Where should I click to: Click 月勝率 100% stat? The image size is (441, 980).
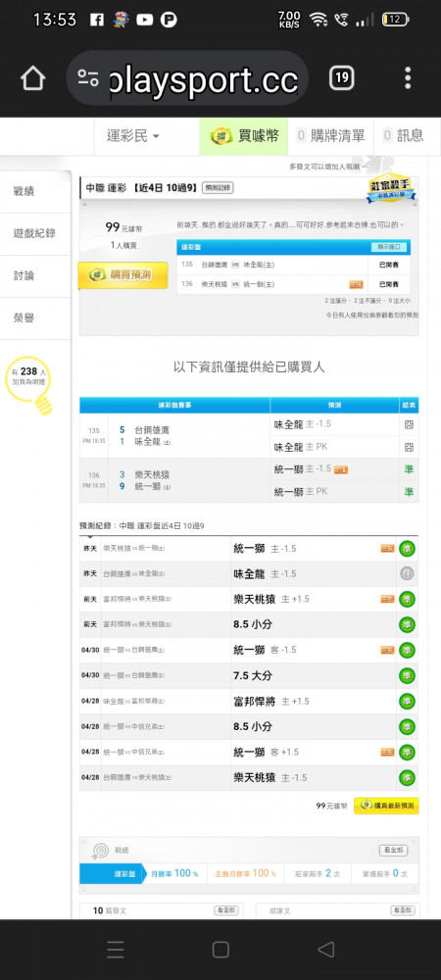(x=174, y=874)
